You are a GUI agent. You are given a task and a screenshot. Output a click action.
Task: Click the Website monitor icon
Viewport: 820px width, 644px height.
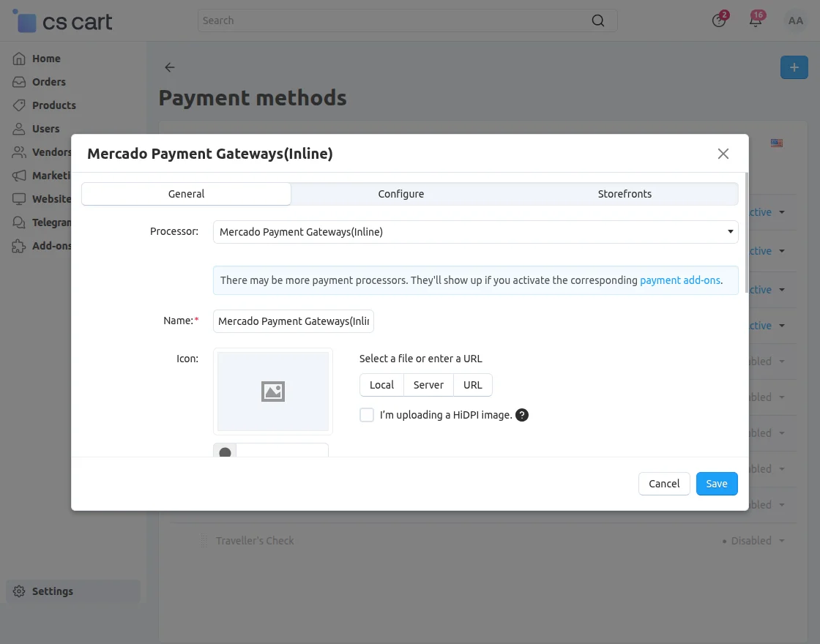[x=19, y=199]
